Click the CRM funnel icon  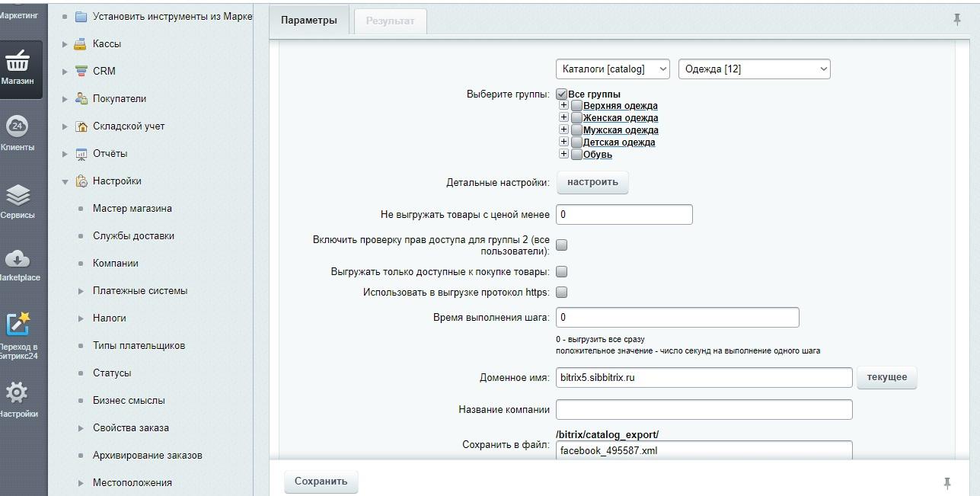point(81,71)
